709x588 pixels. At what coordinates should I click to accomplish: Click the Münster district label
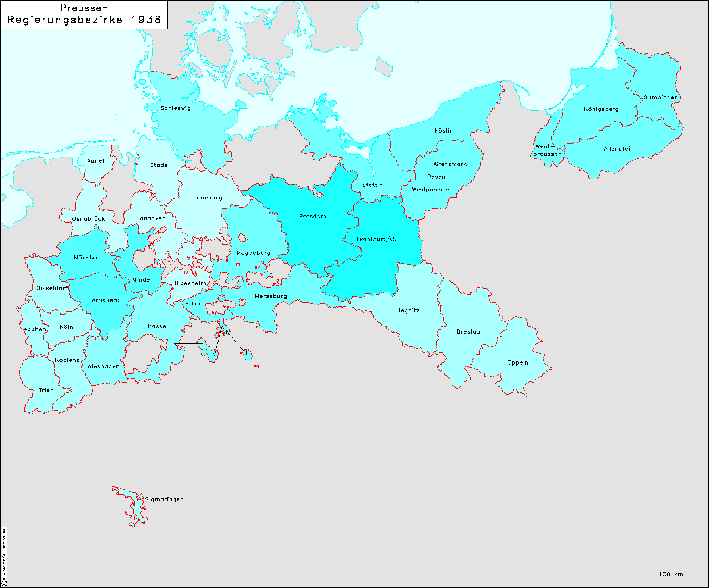[x=86, y=258]
